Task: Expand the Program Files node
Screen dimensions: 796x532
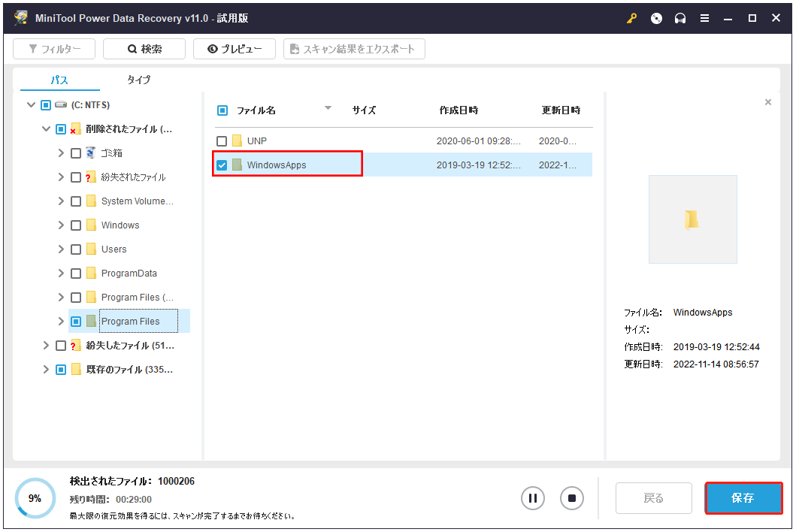Action: pos(61,321)
